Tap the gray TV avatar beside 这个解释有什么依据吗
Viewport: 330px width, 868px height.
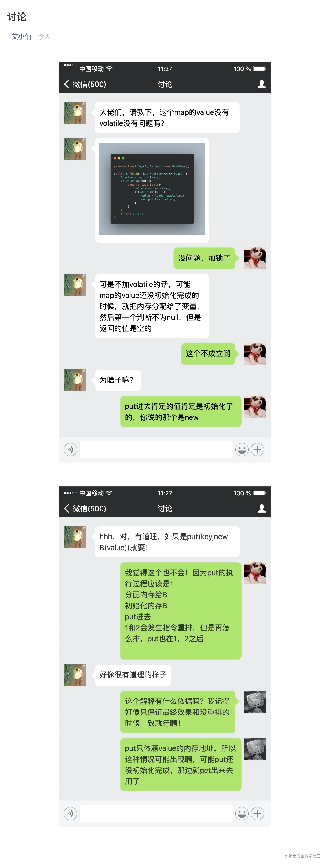(255, 702)
